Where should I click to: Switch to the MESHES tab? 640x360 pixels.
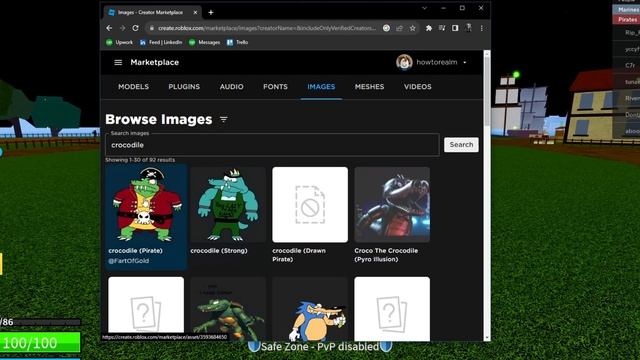(x=369, y=87)
